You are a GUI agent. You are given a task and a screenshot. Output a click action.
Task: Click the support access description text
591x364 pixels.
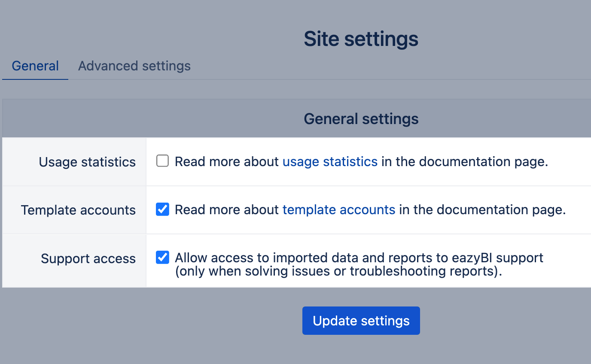coord(359,264)
